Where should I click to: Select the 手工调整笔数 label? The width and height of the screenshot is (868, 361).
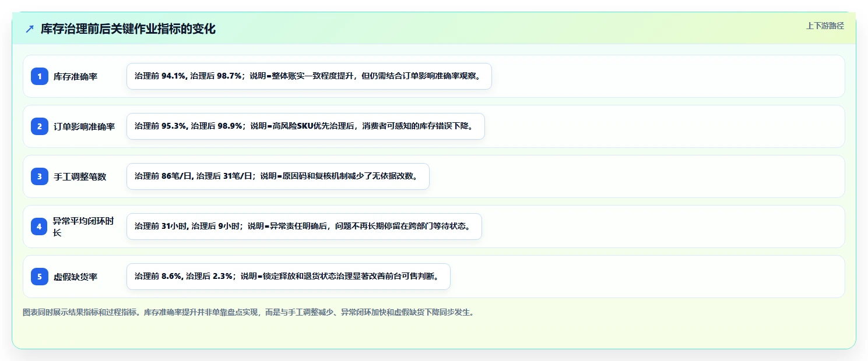coord(80,176)
